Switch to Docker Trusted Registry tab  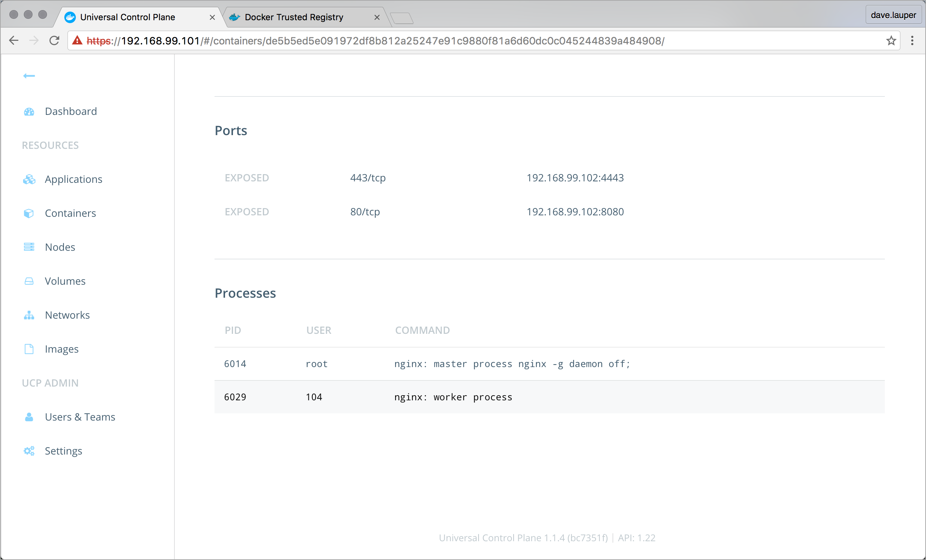(294, 17)
